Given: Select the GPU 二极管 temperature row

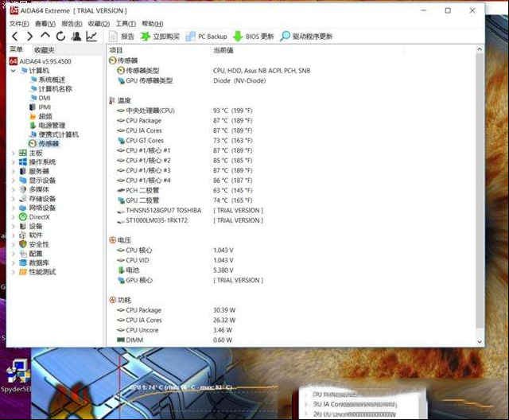Looking at the screenshot, I should pyautogui.click(x=185, y=200).
